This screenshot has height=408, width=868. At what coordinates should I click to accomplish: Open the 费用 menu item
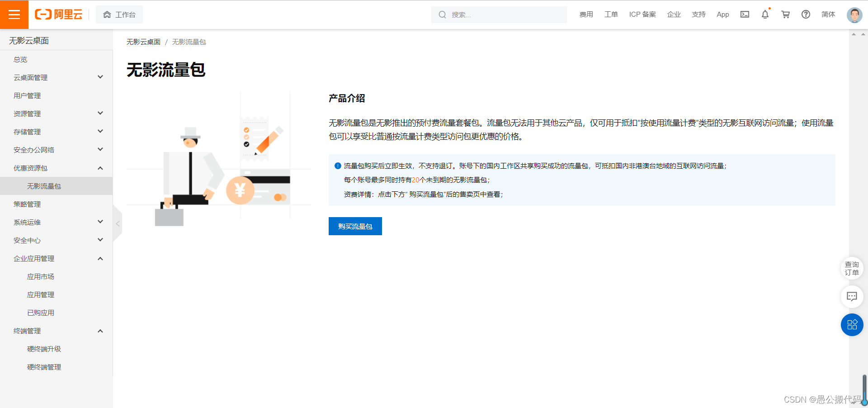[x=586, y=14]
